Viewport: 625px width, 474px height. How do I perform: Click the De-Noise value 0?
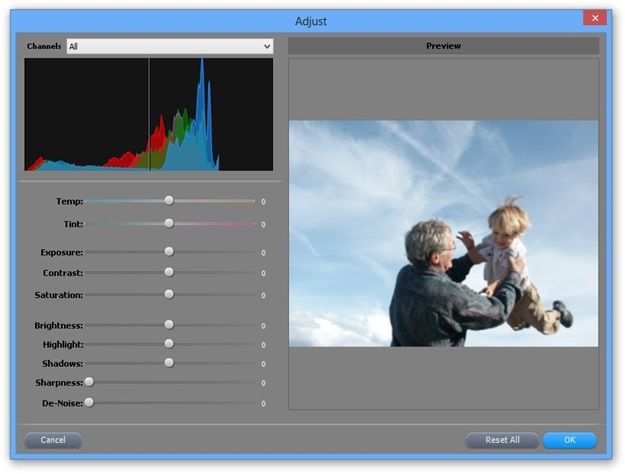[263, 404]
